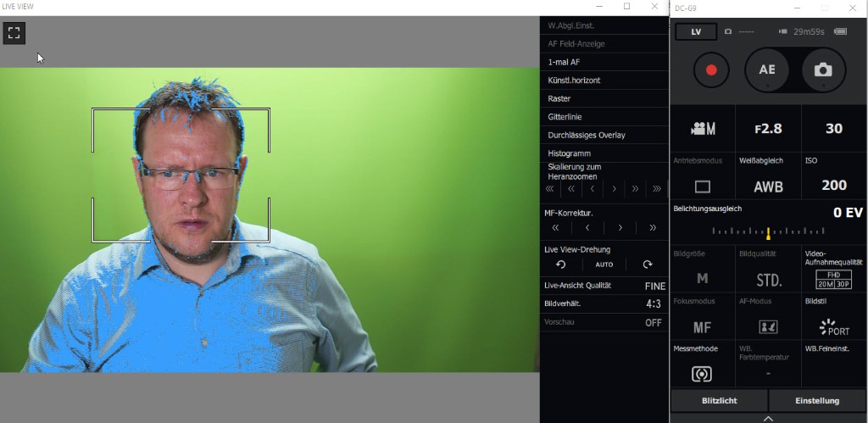Click the fullscreen icon in Live View
Screen dimensions: 868x423
14,33
